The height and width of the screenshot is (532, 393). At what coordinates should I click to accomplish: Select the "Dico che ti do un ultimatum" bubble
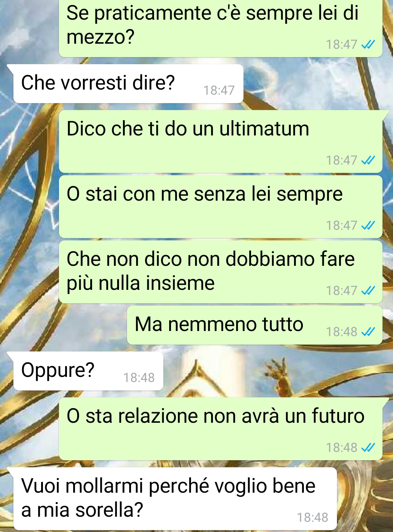pyautogui.click(x=221, y=141)
